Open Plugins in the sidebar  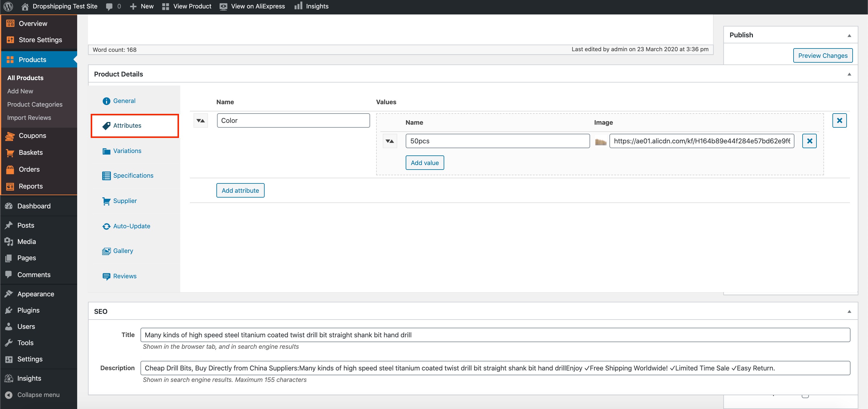[x=28, y=310]
